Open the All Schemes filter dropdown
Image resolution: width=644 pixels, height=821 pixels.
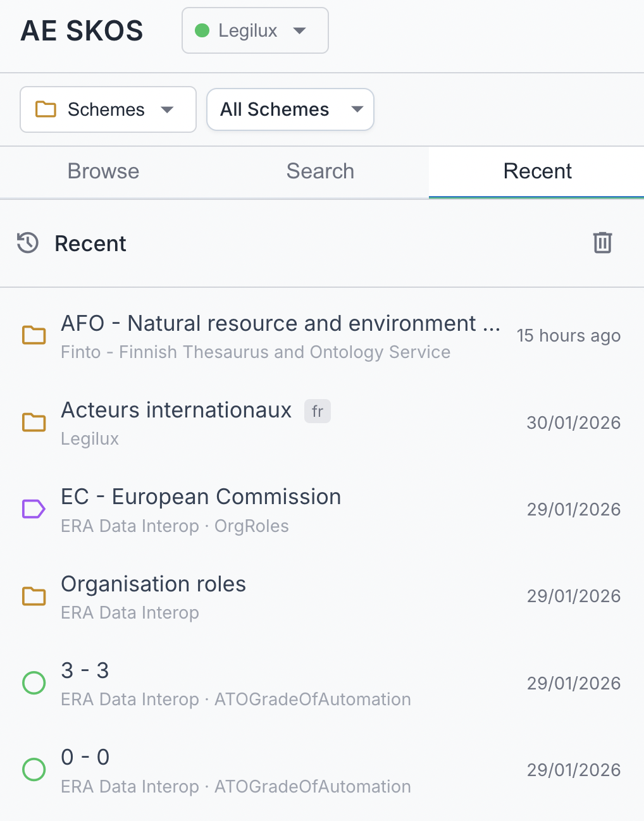click(x=290, y=109)
